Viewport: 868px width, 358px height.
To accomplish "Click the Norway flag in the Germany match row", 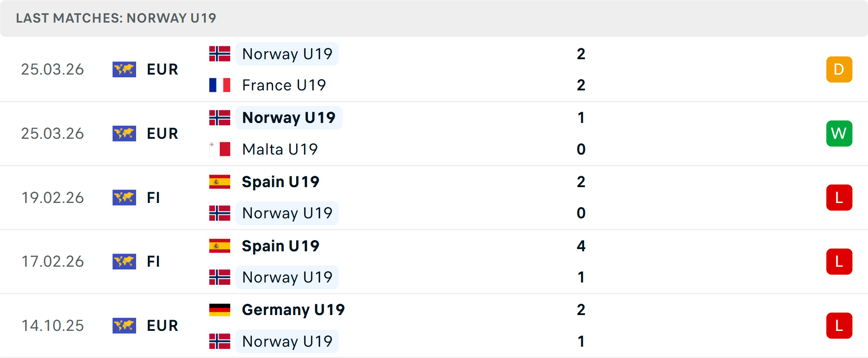I will pos(220,341).
